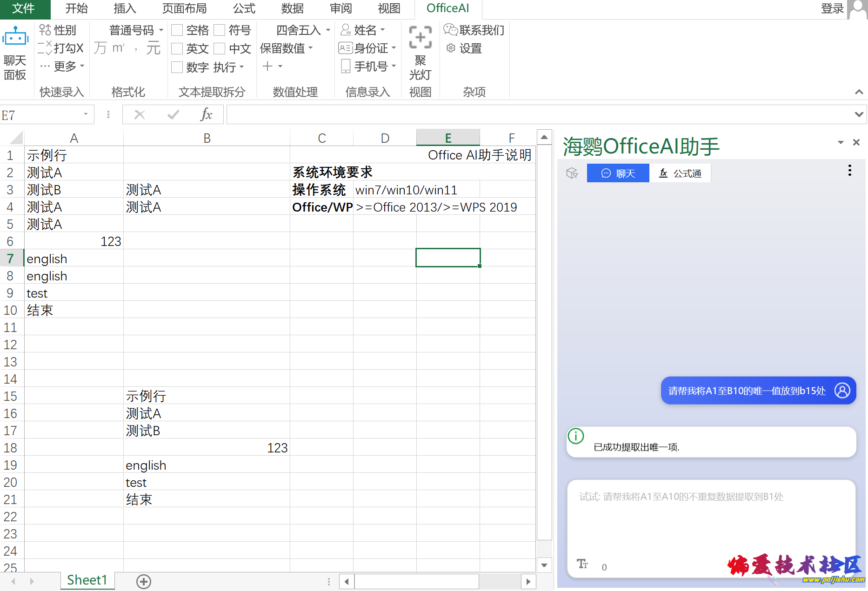Click the cube icon beside the chat tab

[572, 173]
